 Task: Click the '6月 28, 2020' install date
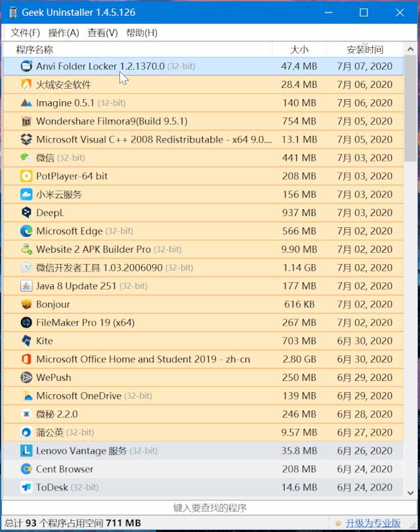(x=365, y=414)
